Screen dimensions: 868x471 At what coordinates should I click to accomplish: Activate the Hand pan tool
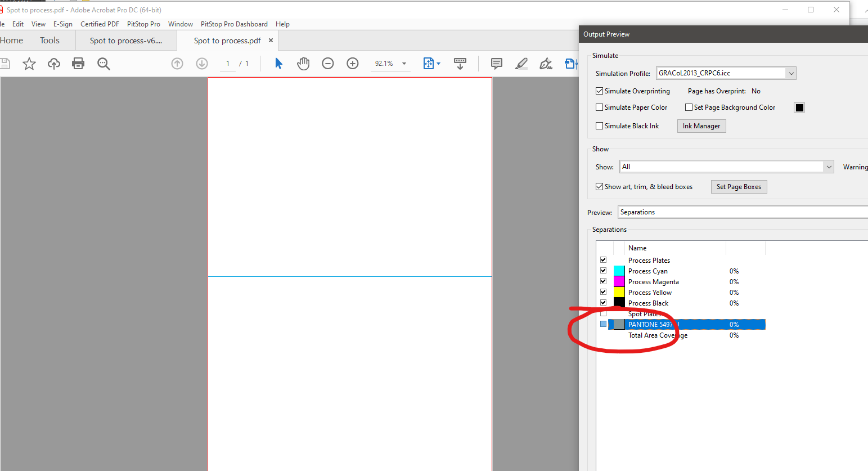click(x=303, y=64)
